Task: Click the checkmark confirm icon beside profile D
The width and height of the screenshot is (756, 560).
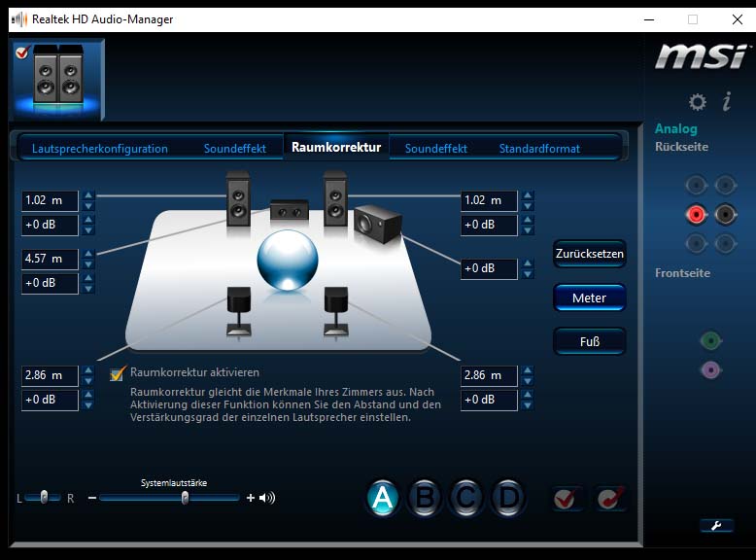Action: [x=565, y=498]
